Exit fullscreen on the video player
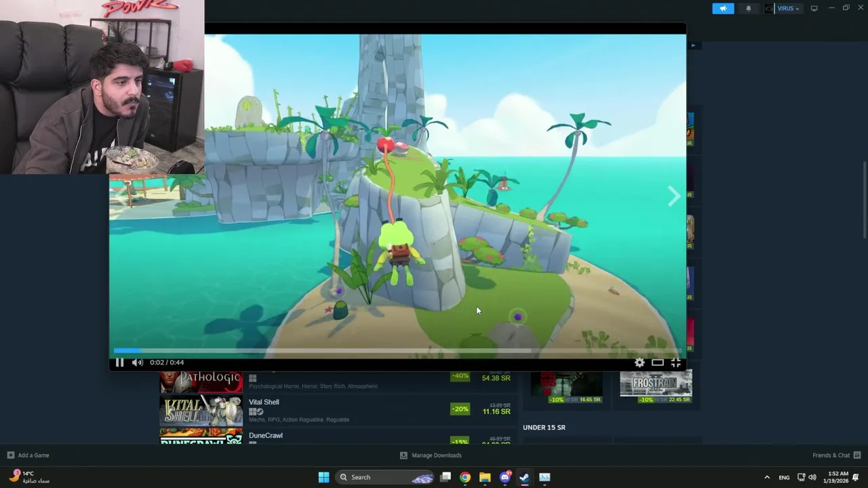The height and width of the screenshot is (488, 868). (676, 363)
